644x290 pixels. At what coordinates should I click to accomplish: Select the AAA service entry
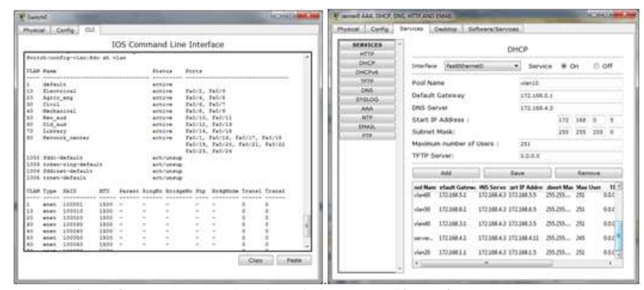tap(367, 109)
